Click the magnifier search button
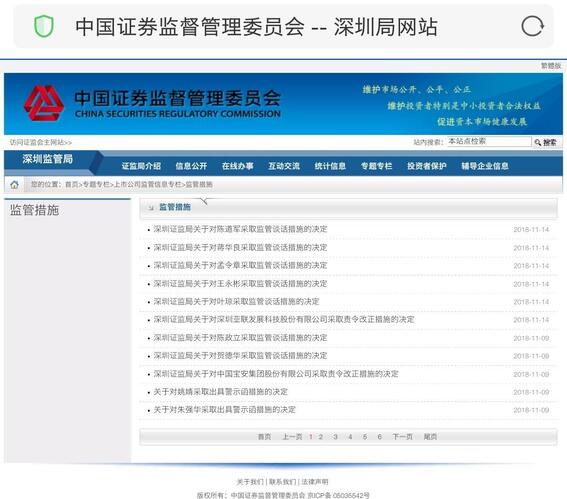This screenshot has width=567, height=499. pyautogui.click(x=546, y=142)
